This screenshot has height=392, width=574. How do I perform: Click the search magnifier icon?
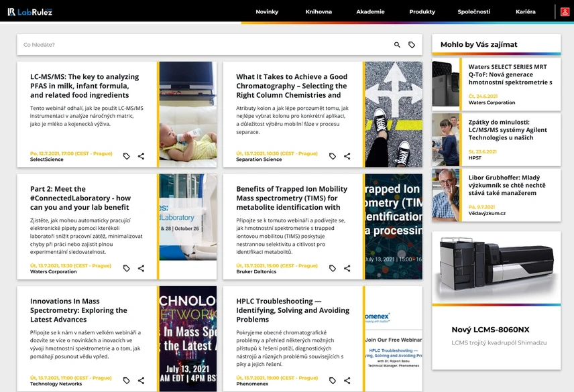coord(397,45)
